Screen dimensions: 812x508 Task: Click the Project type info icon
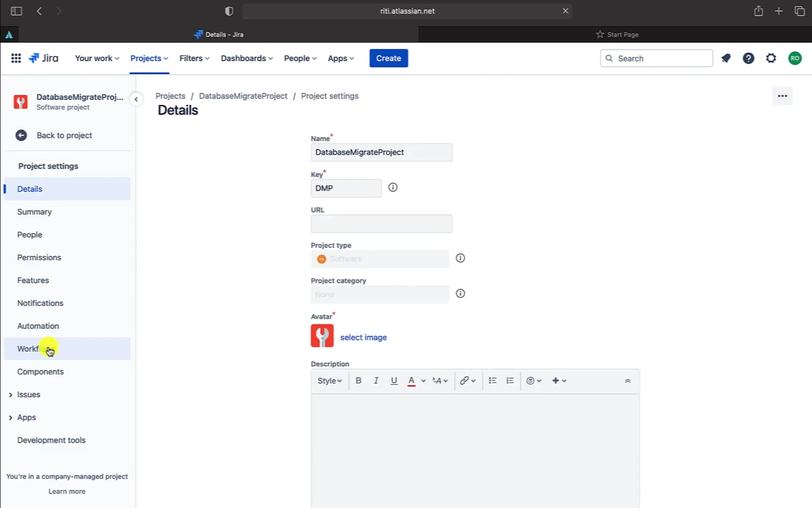460,258
